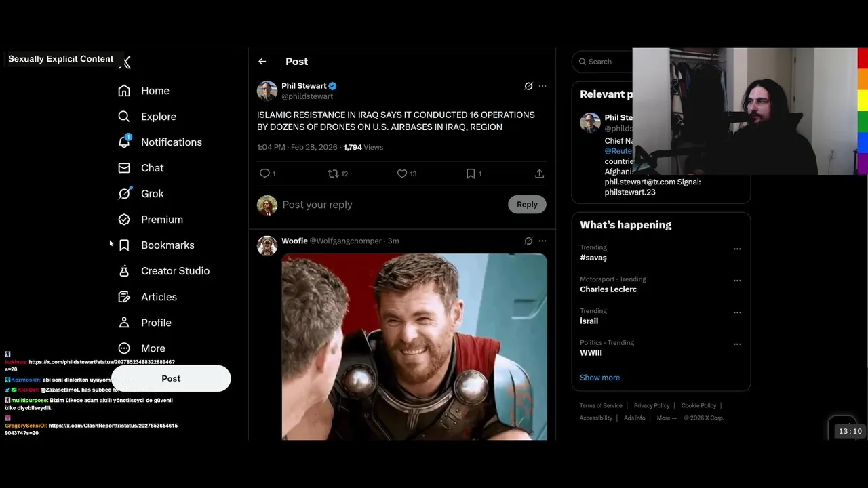Click the Chat envelope icon
The width and height of the screenshot is (868, 488).
pyautogui.click(x=124, y=168)
